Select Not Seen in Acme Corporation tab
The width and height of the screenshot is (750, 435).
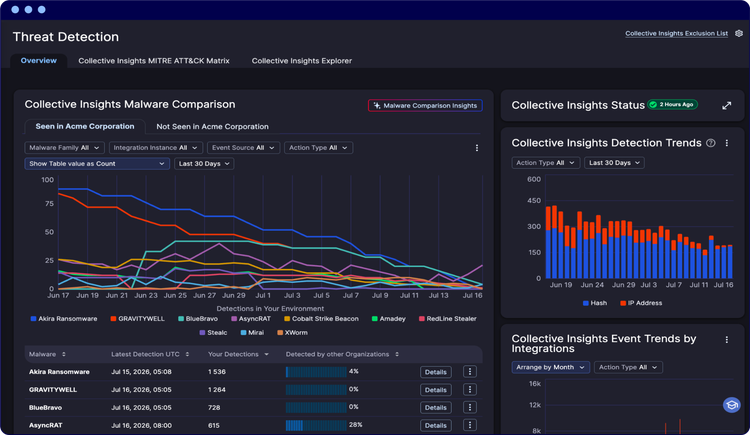pyautogui.click(x=212, y=127)
